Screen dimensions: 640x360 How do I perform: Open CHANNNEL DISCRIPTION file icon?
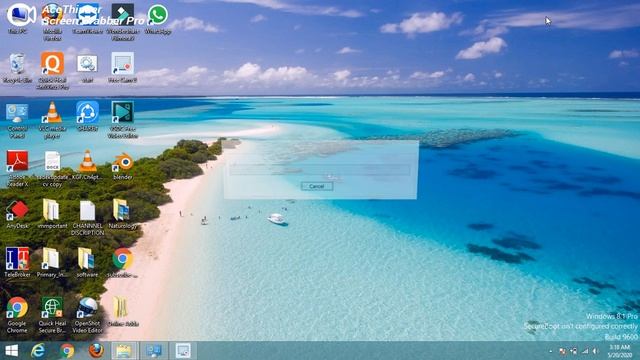87,211
